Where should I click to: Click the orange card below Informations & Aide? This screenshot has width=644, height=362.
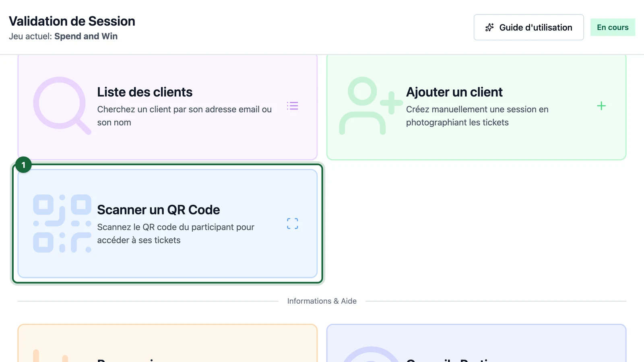[167, 343]
